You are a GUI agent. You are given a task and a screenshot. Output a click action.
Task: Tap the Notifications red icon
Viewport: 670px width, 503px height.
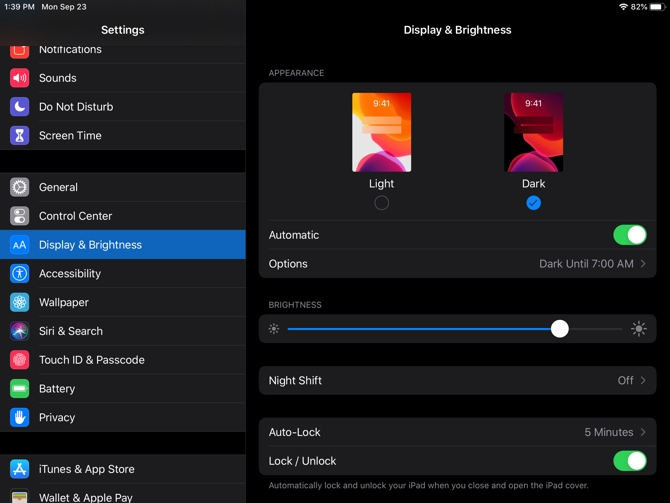tap(20, 51)
